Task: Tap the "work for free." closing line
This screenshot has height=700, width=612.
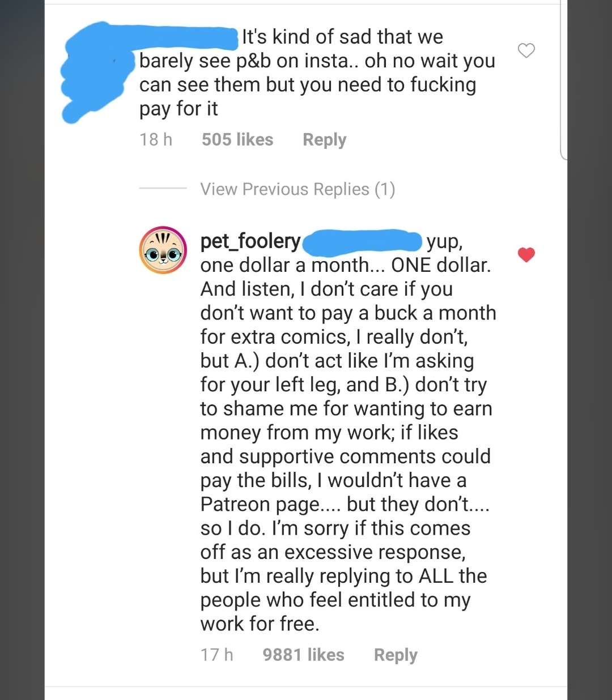Action: pos(260,624)
